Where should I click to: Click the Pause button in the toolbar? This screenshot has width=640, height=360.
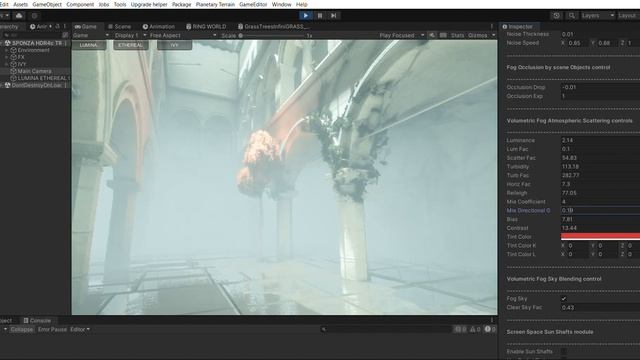pos(320,16)
